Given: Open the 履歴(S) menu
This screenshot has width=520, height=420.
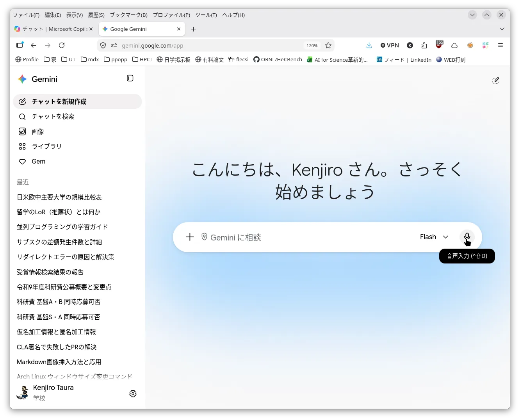Looking at the screenshot, I should click(96, 15).
